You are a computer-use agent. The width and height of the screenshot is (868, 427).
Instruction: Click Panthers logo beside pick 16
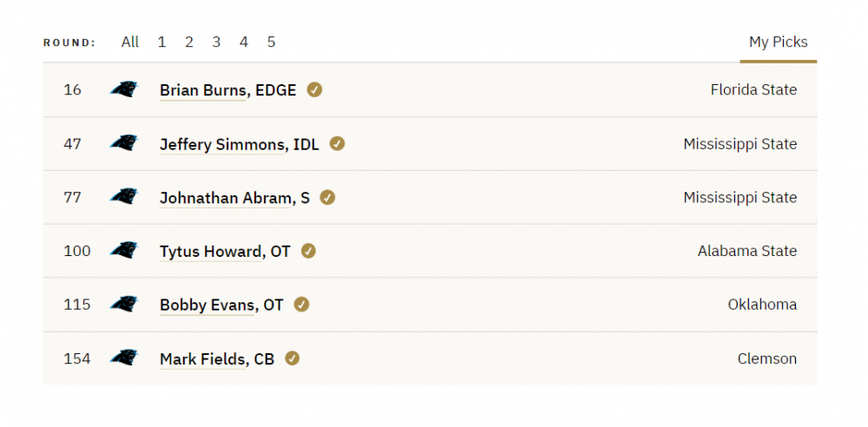pyautogui.click(x=124, y=89)
